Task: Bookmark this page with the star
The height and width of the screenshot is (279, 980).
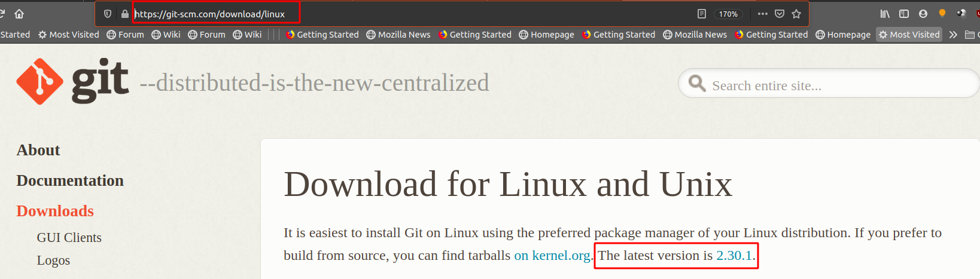Action: 796,14
